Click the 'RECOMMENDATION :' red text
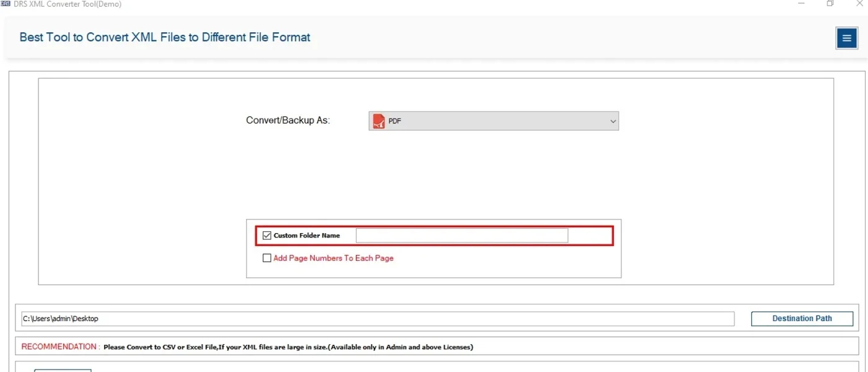 61,347
